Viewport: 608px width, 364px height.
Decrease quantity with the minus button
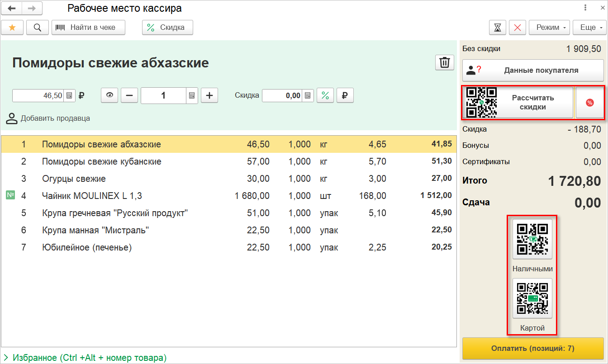[x=129, y=95]
